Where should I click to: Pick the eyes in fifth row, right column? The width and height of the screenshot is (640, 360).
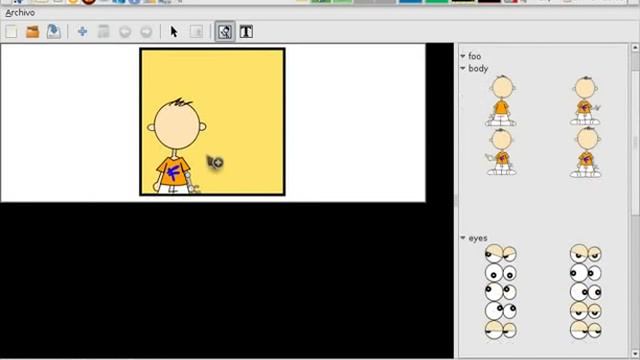pyautogui.click(x=585, y=330)
